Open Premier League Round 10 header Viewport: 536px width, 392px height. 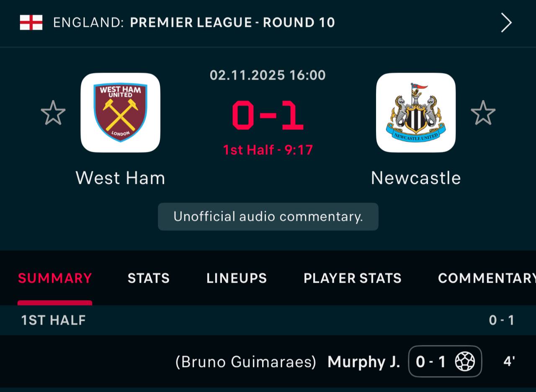(232, 22)
